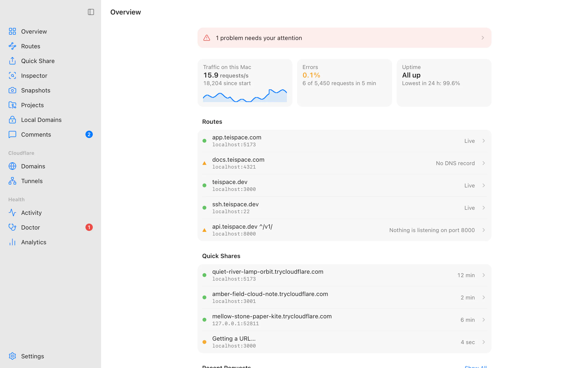Click the Comments badge showing 2
588x368 pixels.
point(89,134)
